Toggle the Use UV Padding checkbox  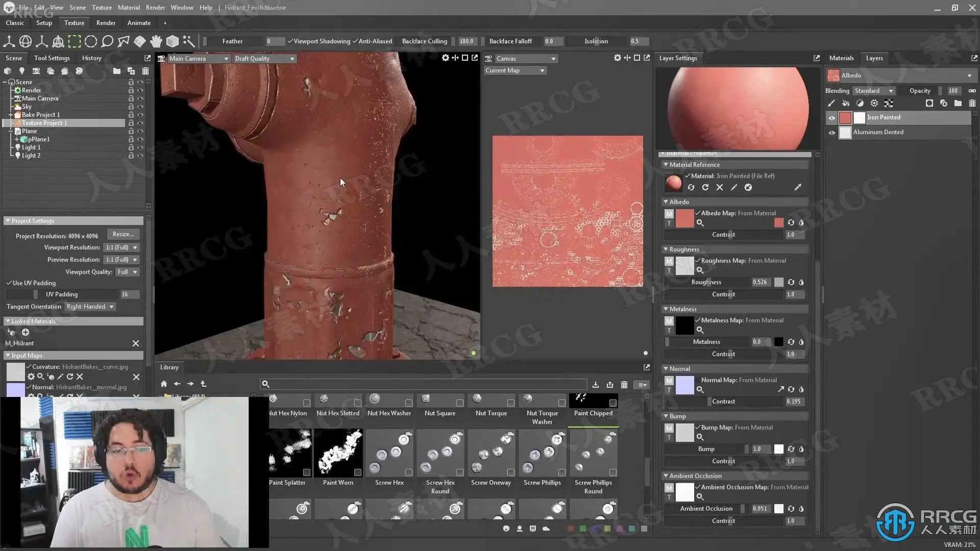pos(9,283)
